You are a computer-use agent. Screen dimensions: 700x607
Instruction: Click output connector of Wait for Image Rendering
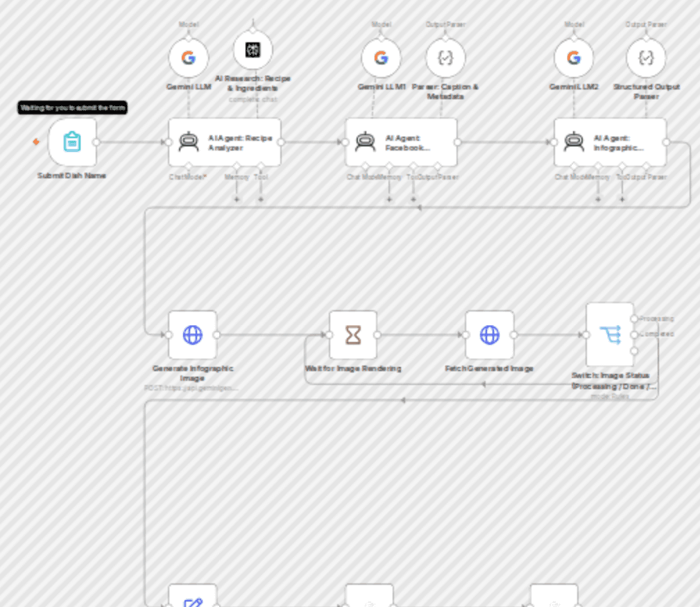[x=377, y=335]
